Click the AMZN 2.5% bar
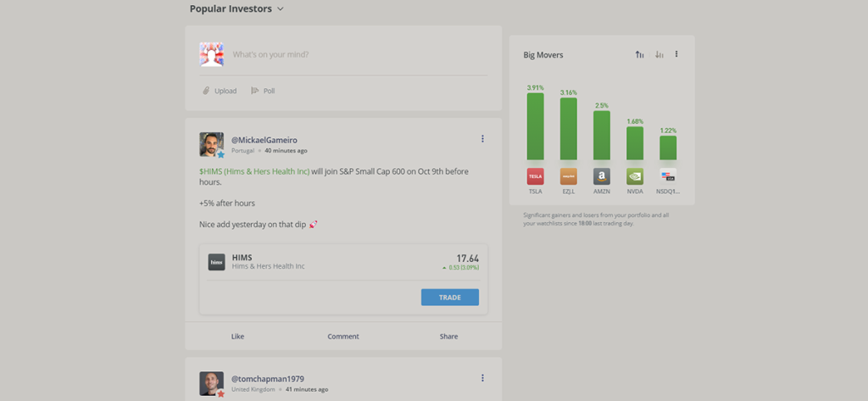Screen dimensions: 868x401 [x=602, y=136]
